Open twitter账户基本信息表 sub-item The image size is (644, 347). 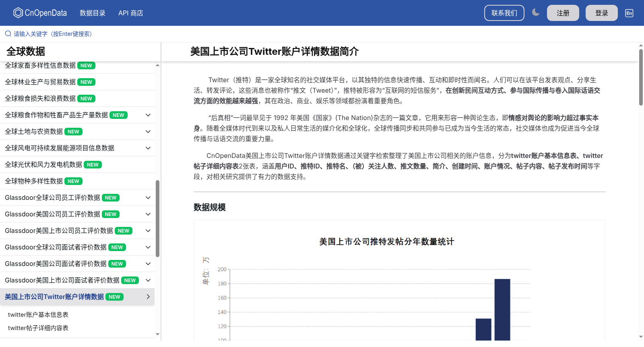pyautogui.click(x=38, y=314)
